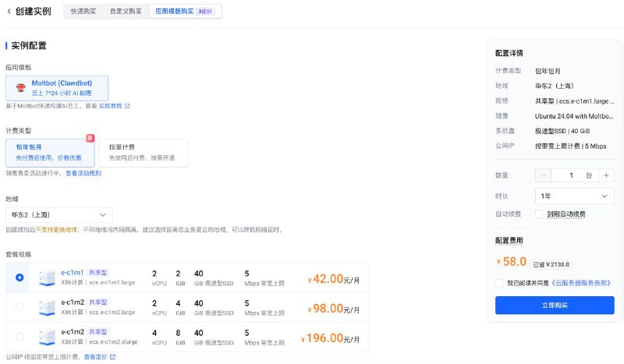
Task: Switch to the 快速购买 tab
Action: pos(83,11)
